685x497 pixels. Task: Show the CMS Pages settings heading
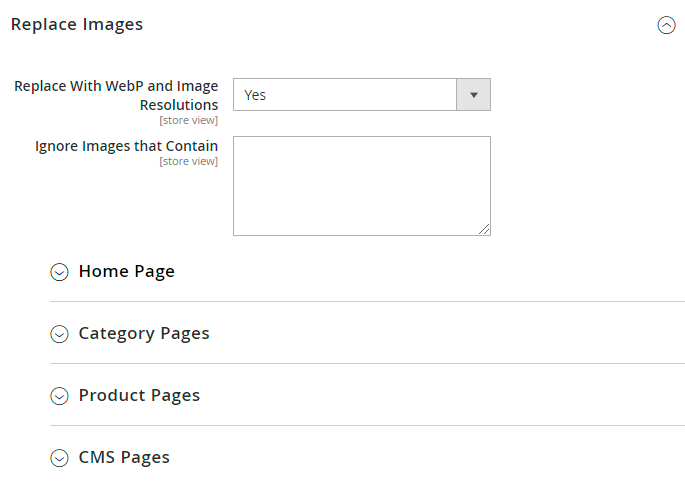[124, 457]
